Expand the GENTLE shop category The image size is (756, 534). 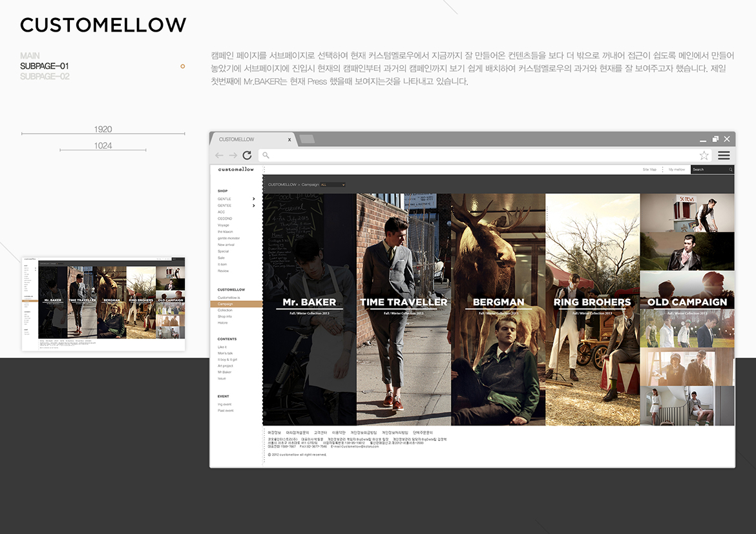254,199
